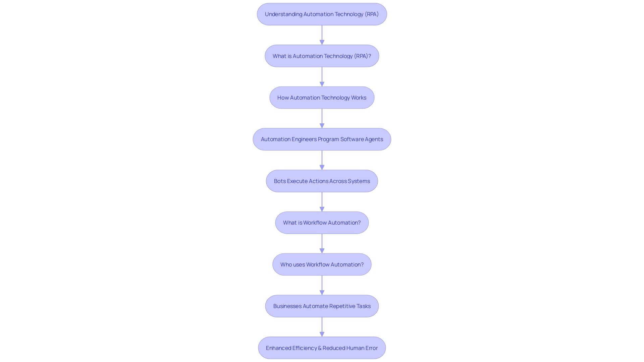Click the 'How Automation Technology Works' node
The image size is (644, 362).
point(322,97)
